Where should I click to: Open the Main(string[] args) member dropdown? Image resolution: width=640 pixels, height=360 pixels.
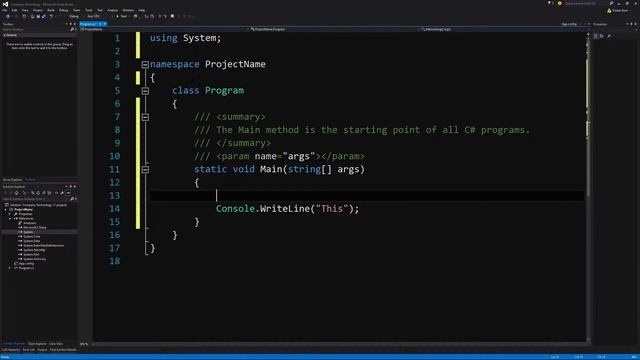(x=504, y=29)
